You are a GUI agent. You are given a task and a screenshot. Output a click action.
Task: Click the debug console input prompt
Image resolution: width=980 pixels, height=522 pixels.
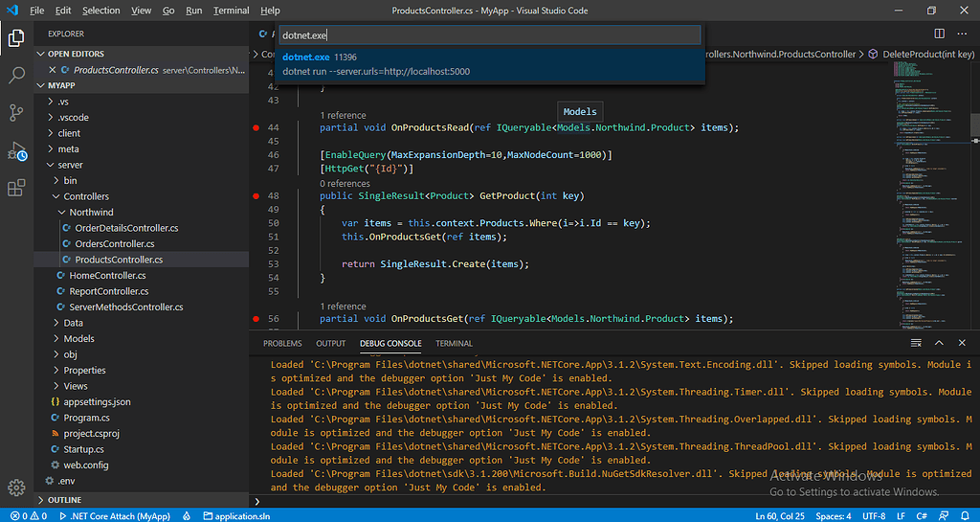[615, 501]
